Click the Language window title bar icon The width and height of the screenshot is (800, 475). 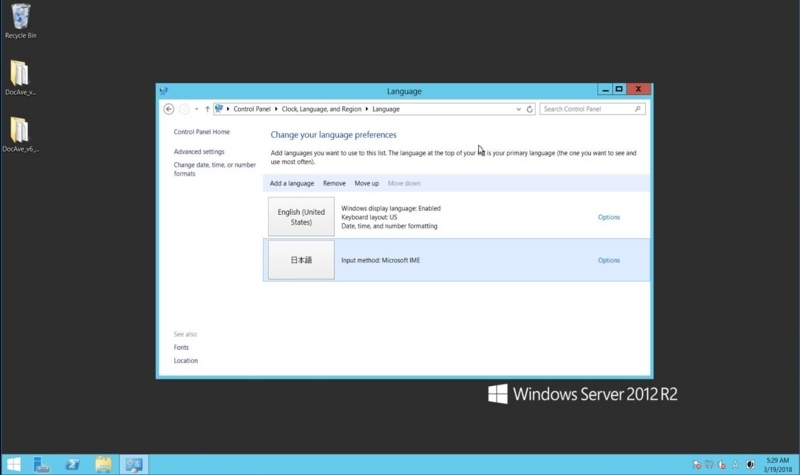pos(164,91)
